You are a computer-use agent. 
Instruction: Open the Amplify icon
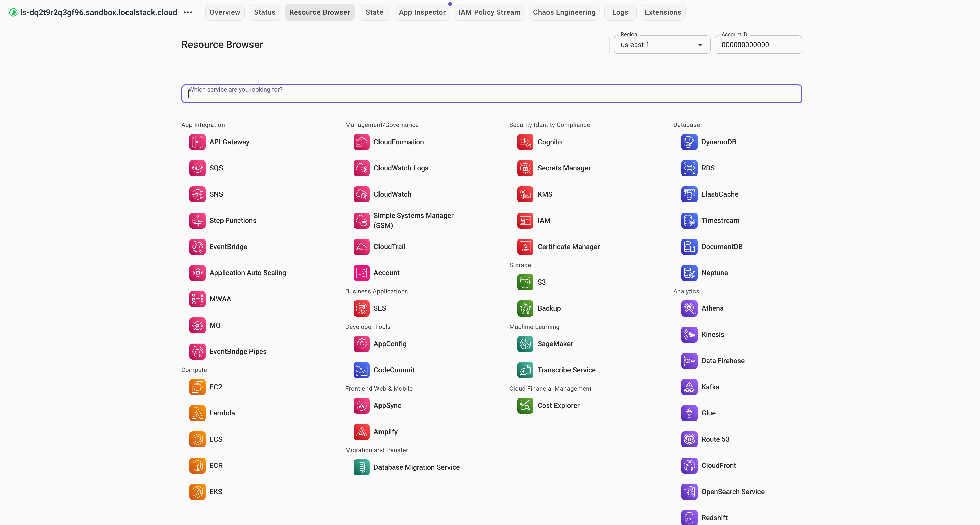361,432
